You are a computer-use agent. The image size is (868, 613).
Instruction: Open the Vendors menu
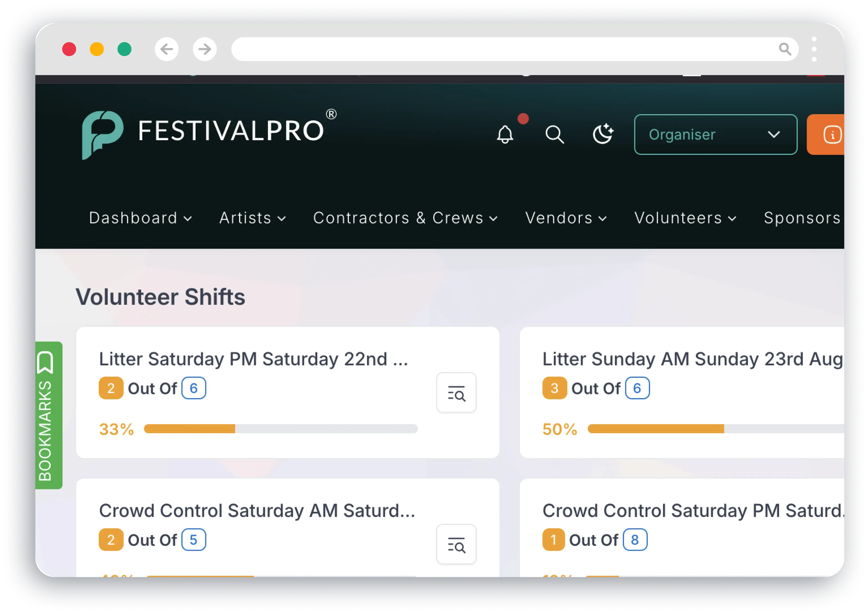click(566, 218)
